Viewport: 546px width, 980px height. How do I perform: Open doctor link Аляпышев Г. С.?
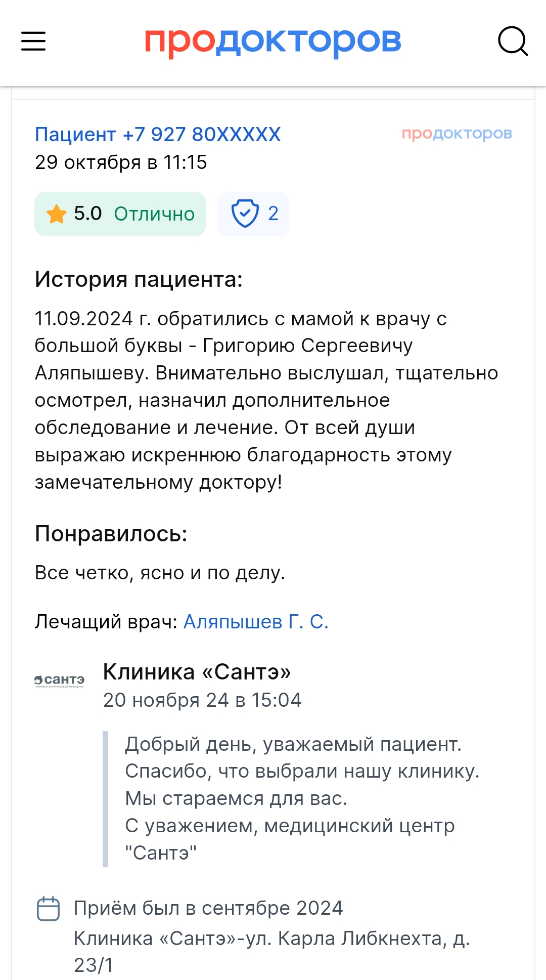click(x=256, y=621)
